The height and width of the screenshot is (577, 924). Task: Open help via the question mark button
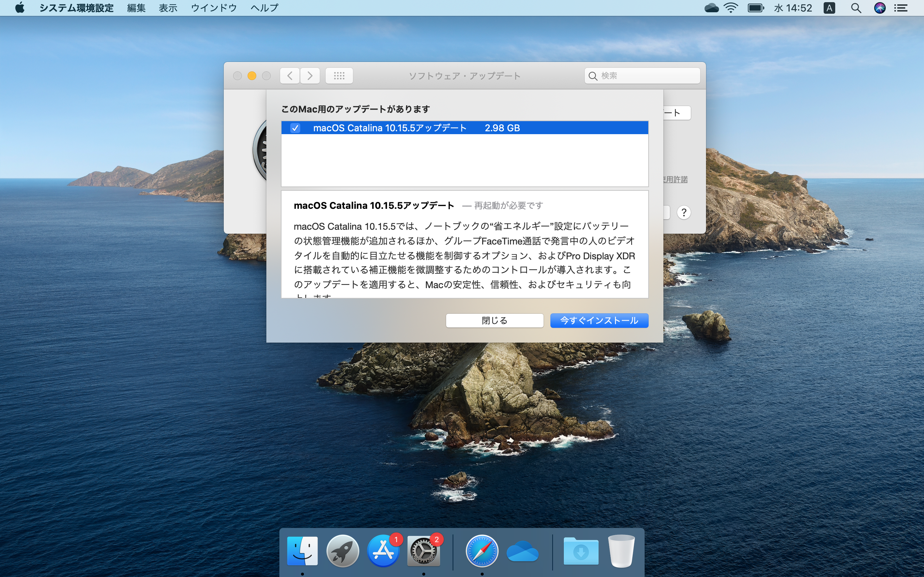(x=684, y=212)
